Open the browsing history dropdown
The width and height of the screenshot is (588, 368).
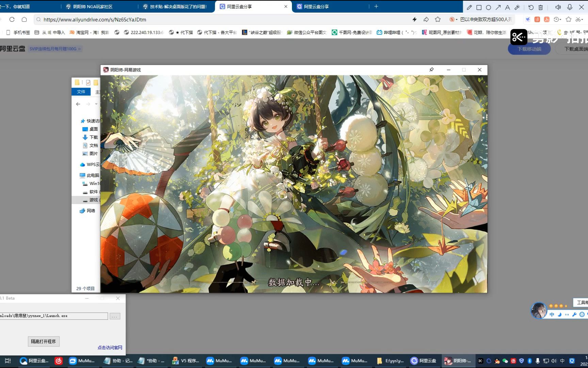click(x=557, y=19)
